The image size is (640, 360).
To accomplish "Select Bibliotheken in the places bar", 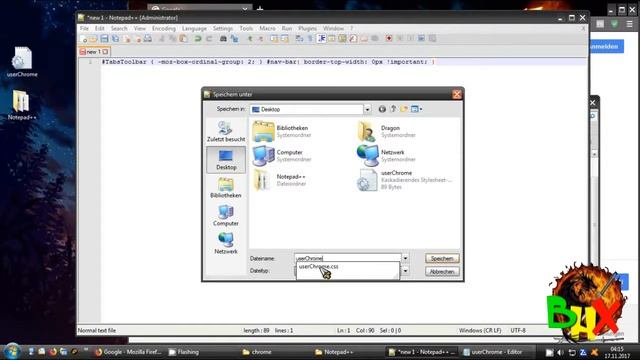I will [x=226, y=188].
